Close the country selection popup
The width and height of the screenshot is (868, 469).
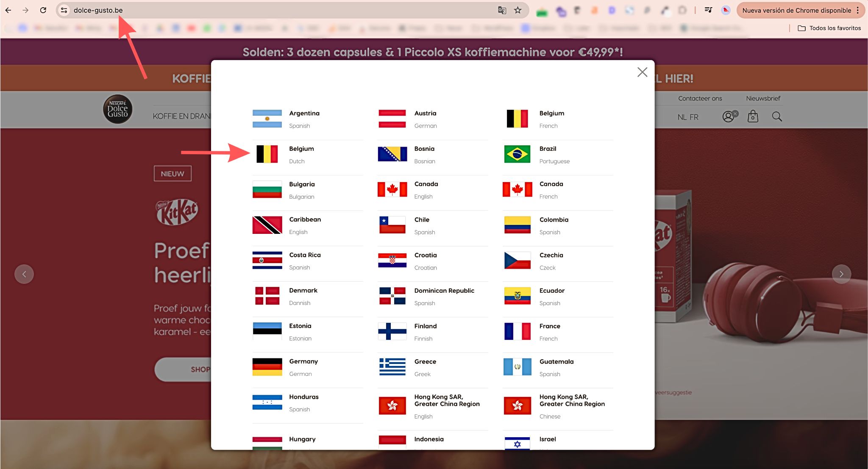click(x=642, y=72)
